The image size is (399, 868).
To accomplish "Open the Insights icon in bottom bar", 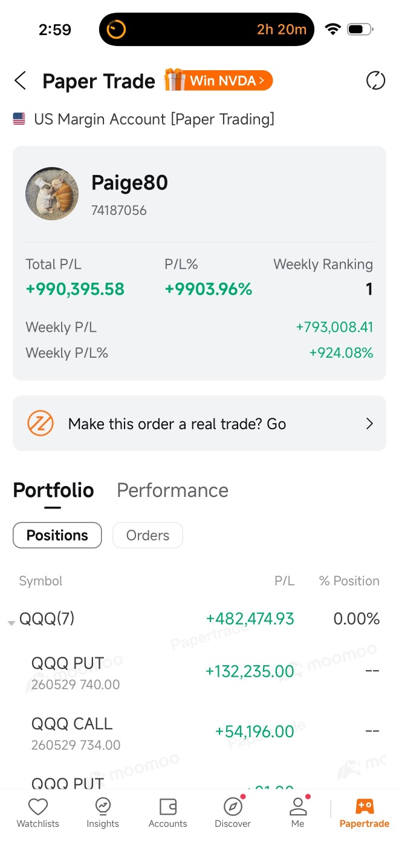I will [x=103, y=806].
